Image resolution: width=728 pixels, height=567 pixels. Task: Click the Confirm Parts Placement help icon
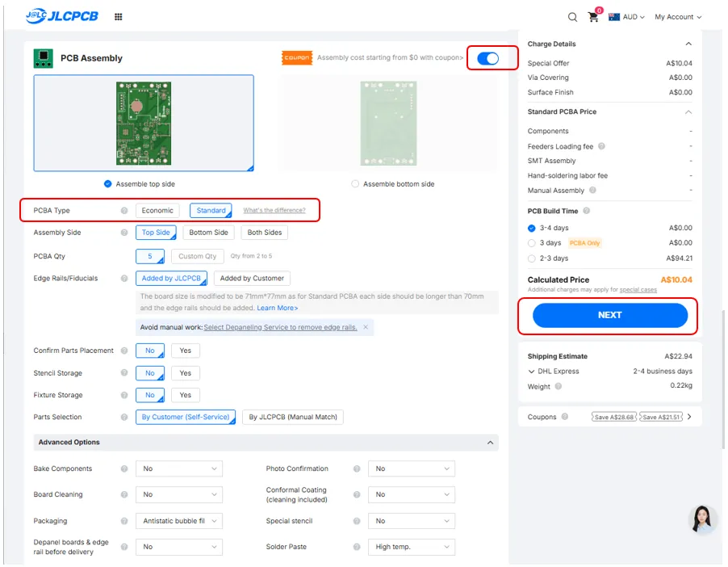tap(124, 351)
